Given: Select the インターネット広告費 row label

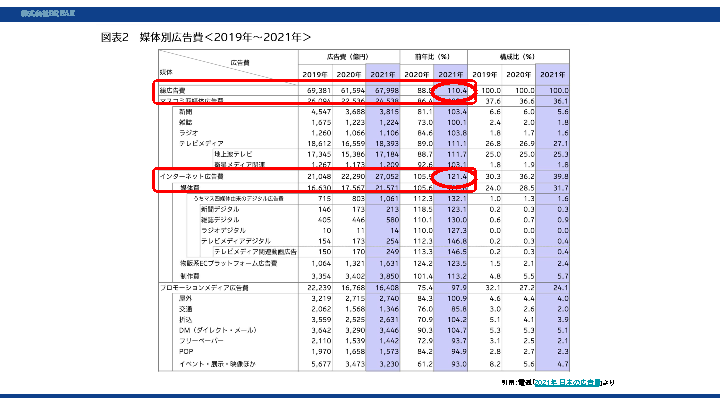Looking at the screenshot, I should [x=190, y=176].
